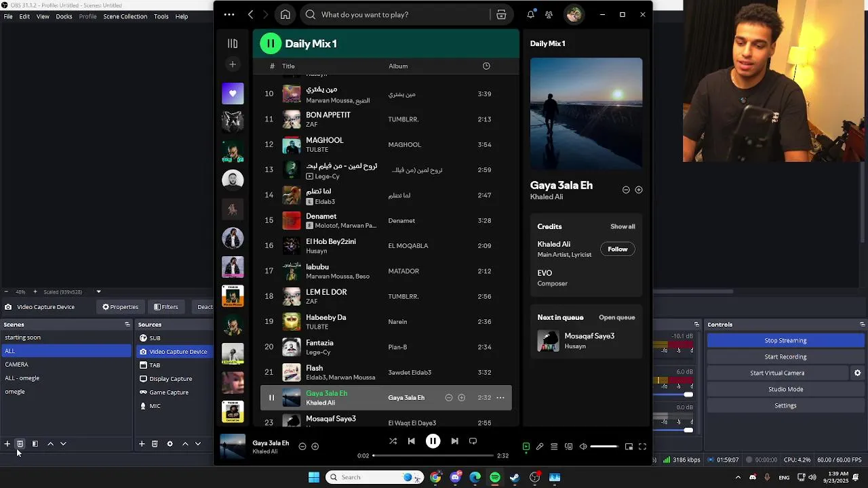Toggle shuffle in Spotify player bar
Screen dimensions: 868x488
pyautogui.click(x=393, y=441)
